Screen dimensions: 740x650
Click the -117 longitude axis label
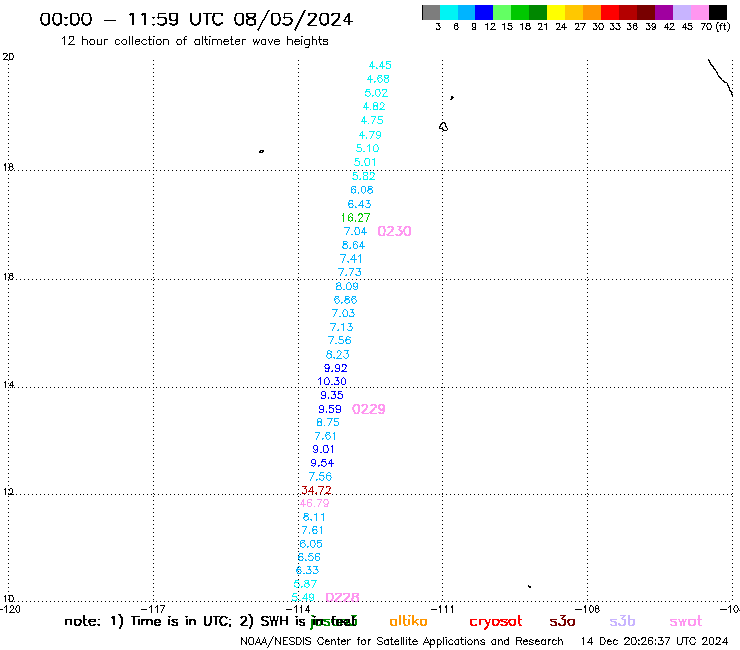pyautogui.click(x=153, y=609)
